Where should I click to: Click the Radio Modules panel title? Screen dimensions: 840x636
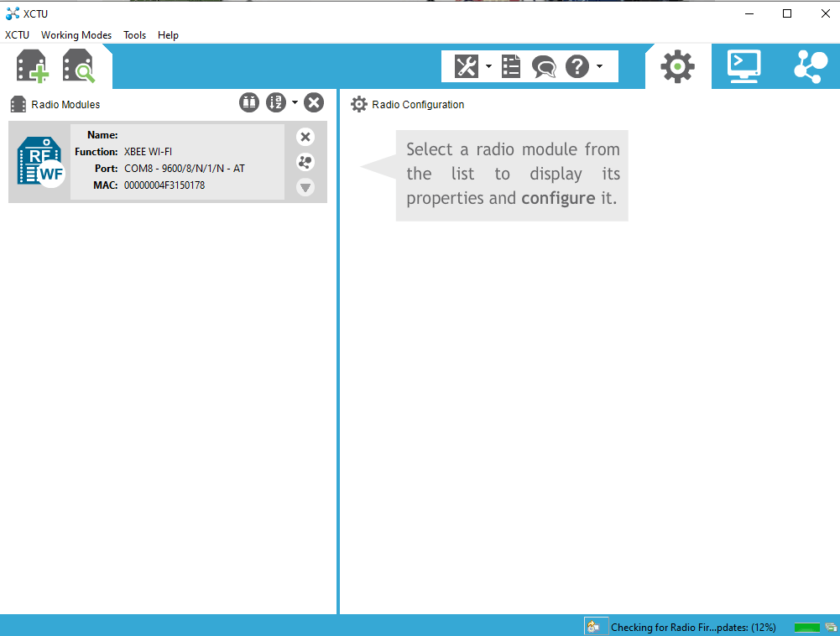(x=65, y=105)
